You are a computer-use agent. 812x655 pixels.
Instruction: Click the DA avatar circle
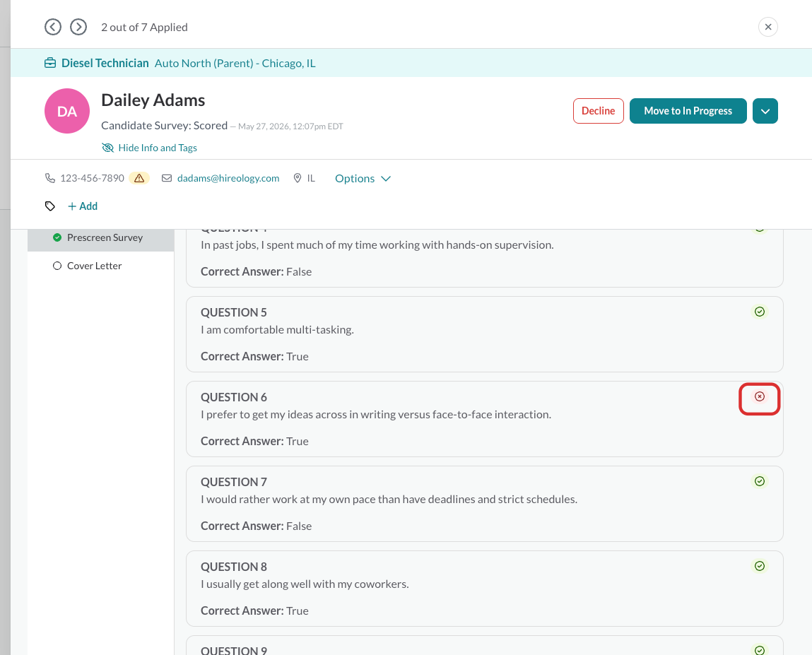pyautogui.click(x=67, y=111)
